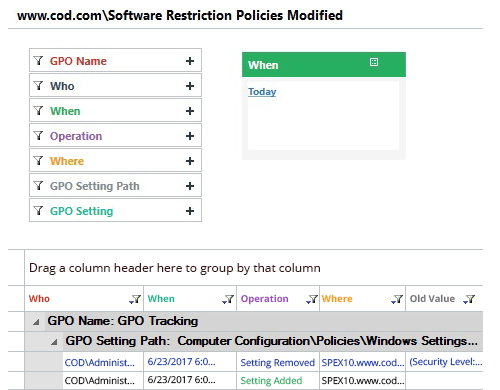This screenshot has height=390, width=500.
Task: Click the Today link in When panel
Action: coord(262,92)
